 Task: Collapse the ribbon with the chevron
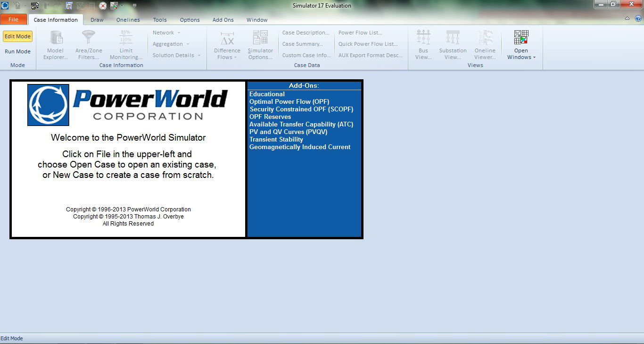(x=627, y=19)
